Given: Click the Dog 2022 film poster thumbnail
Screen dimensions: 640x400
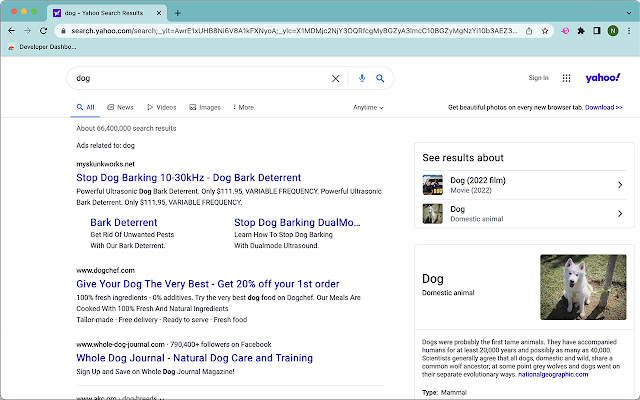Looking at the screenshot, I should (433, 185).
